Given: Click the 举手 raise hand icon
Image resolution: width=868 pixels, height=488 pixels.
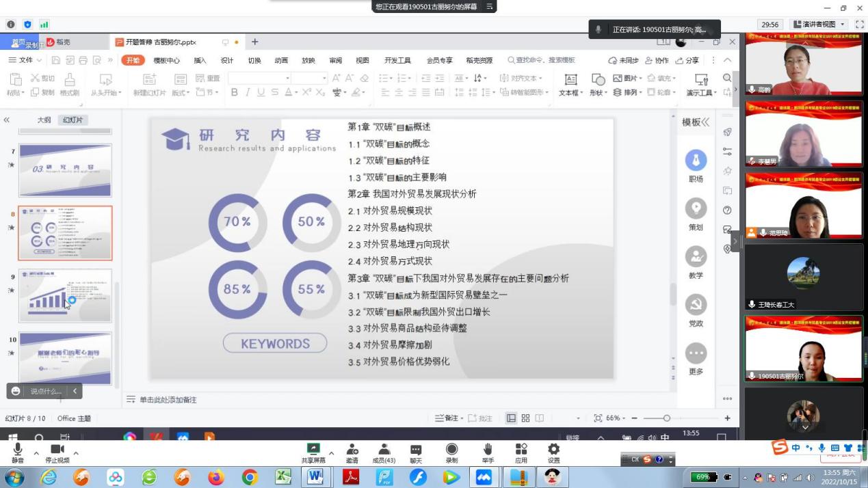Looking at the screenshot, I should click(488, 449).
